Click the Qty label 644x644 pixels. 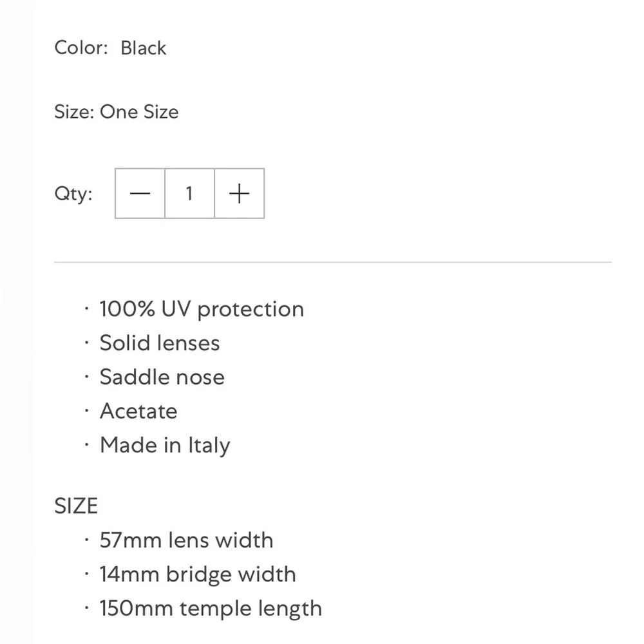tap(73, 193)
